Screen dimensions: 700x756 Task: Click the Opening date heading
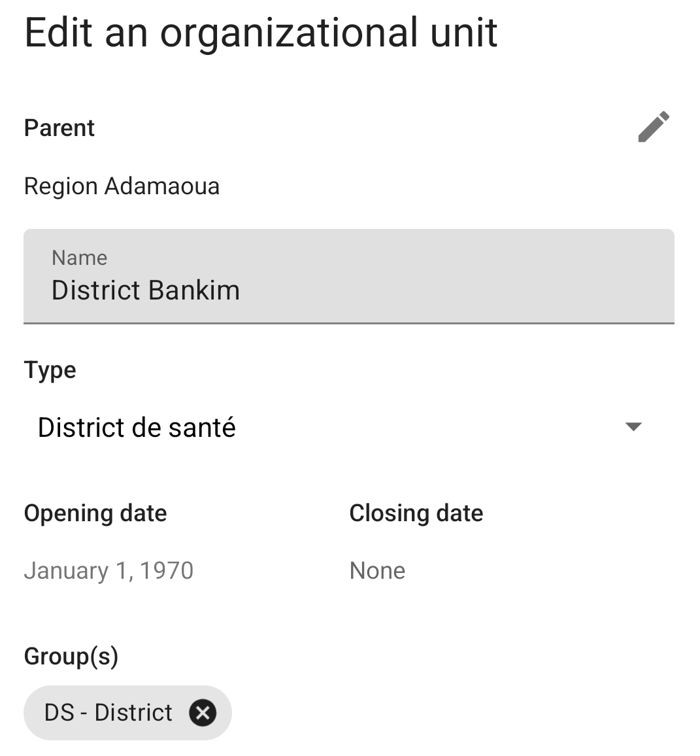coord(95,513)
